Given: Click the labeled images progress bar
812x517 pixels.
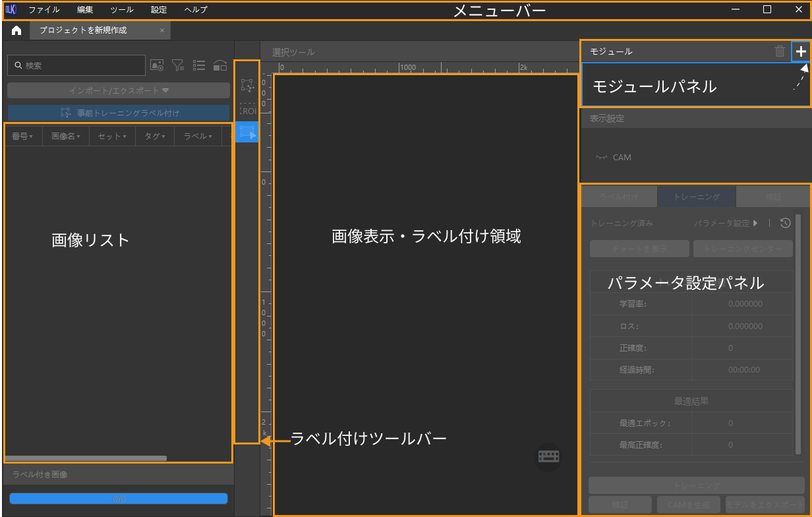Looking at the screenshot, I should pyautogui.click(x=119, y=499).
